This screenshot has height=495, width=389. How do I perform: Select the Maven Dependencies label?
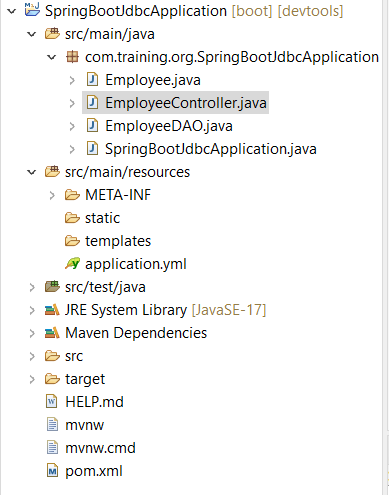(x=136, y=333)
